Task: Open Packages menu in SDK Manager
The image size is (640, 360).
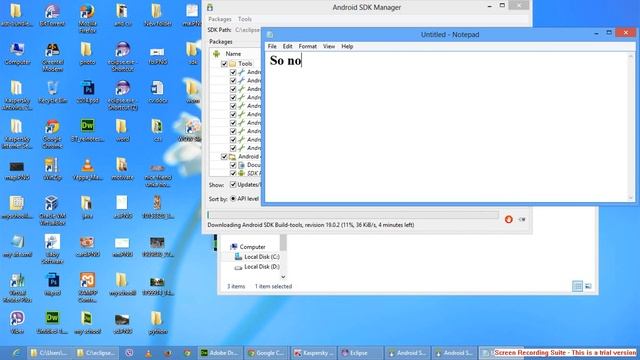Action: coord(220,19)
